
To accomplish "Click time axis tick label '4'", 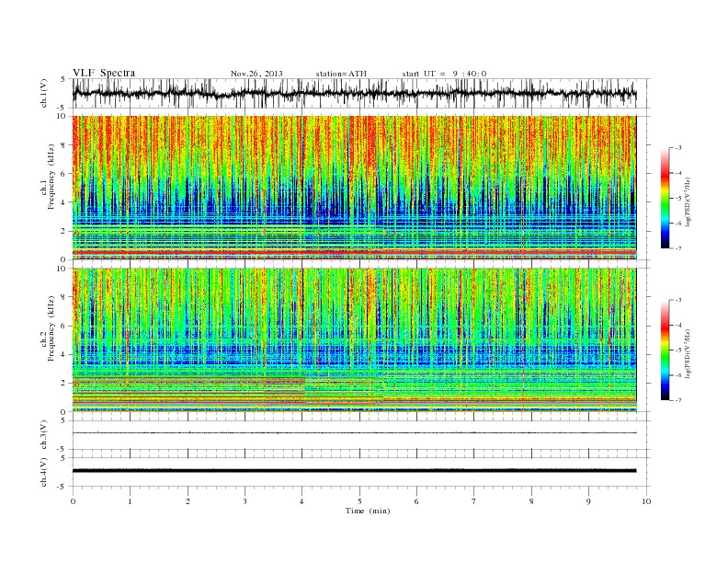I will [302, 501].
